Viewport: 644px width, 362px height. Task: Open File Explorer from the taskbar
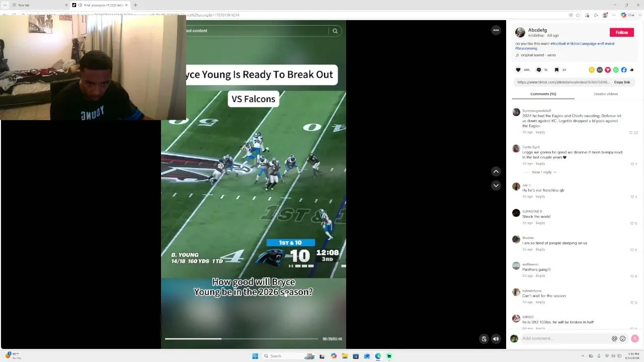[345, 356]
